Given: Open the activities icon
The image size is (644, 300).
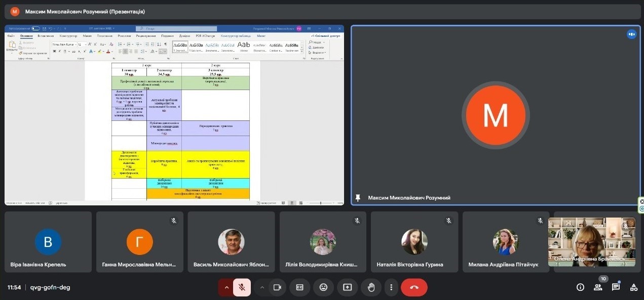Looking at the screenshot, I should pyautogui.click(x=633, y=287).
